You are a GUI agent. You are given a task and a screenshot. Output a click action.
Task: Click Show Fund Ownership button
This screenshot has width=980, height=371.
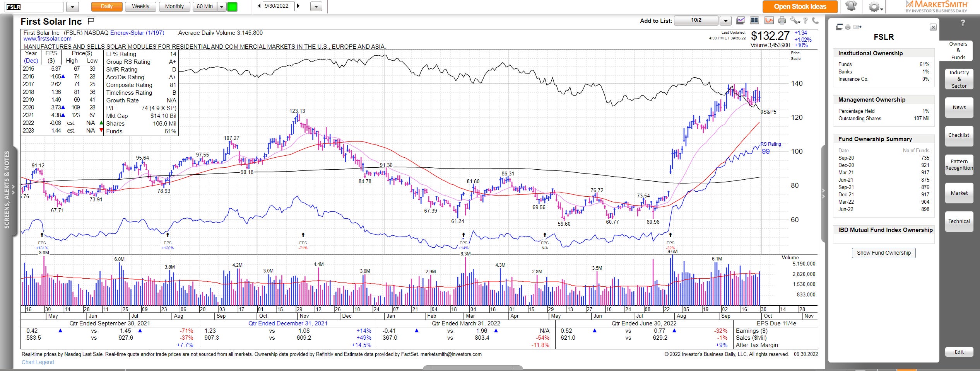click(x=884, y=253)
